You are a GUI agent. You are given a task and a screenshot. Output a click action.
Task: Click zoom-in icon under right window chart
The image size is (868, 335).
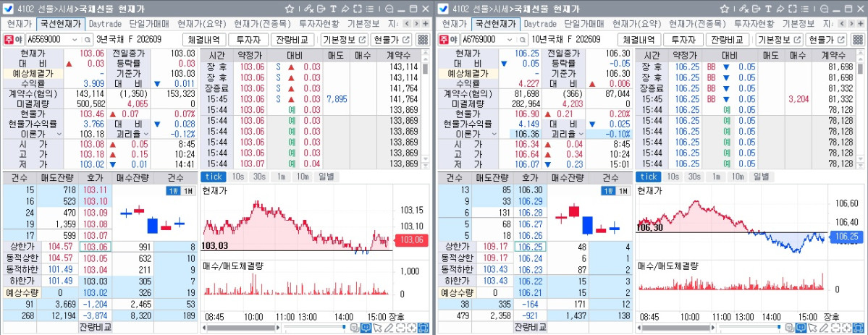click(847, 328)
